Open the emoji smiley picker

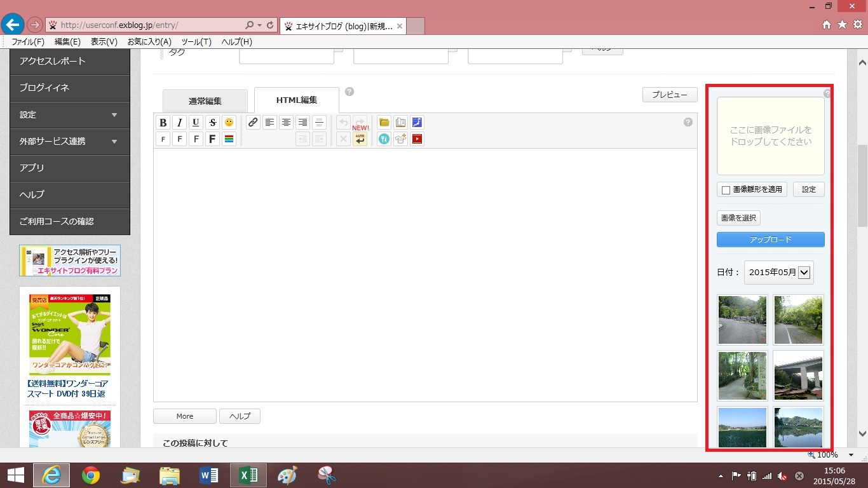pyautogui.click(x=229, y=123)
